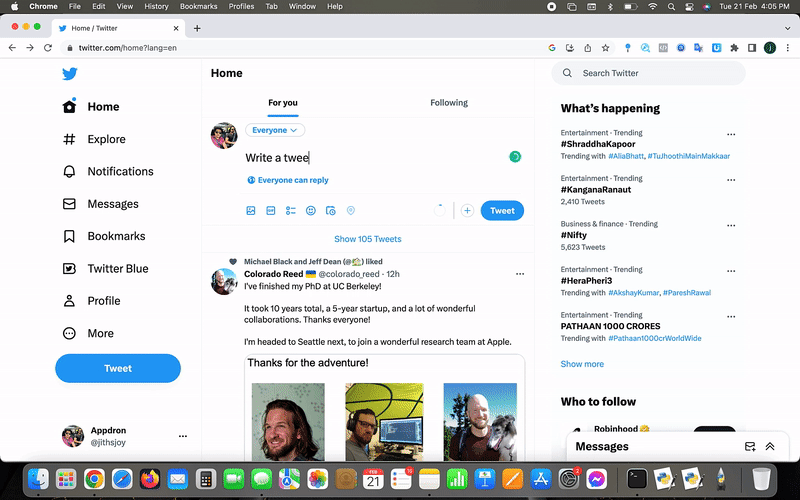Open the first photo in Colorado Reed tweet
The image size is (800, 500).
[x=288, y=422]
